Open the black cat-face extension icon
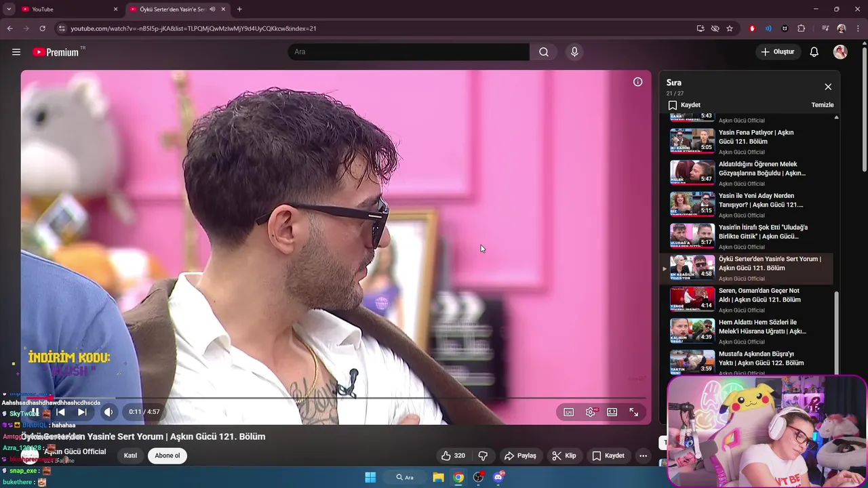Screen dimensions: 868x488 (785, 28)
